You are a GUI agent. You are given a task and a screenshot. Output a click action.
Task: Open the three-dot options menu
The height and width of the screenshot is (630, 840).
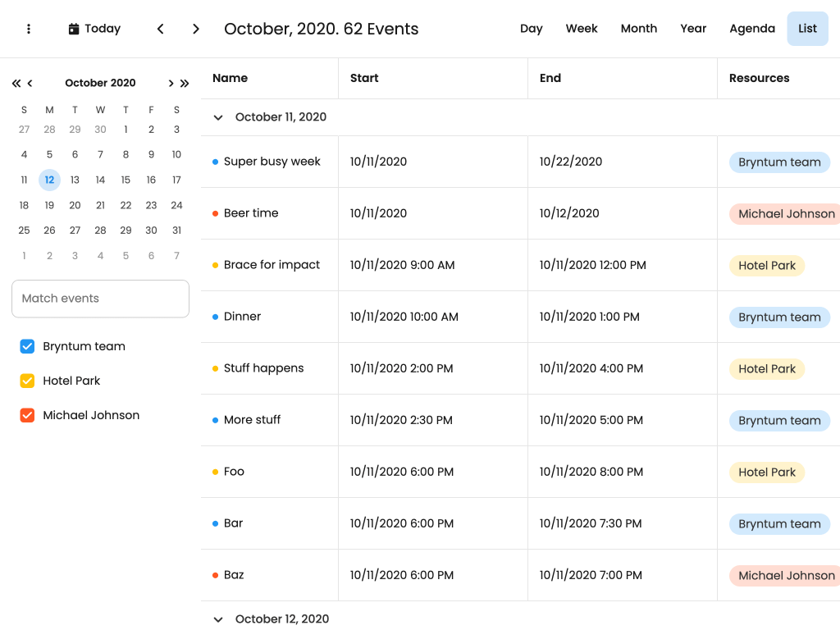[29, 29]
